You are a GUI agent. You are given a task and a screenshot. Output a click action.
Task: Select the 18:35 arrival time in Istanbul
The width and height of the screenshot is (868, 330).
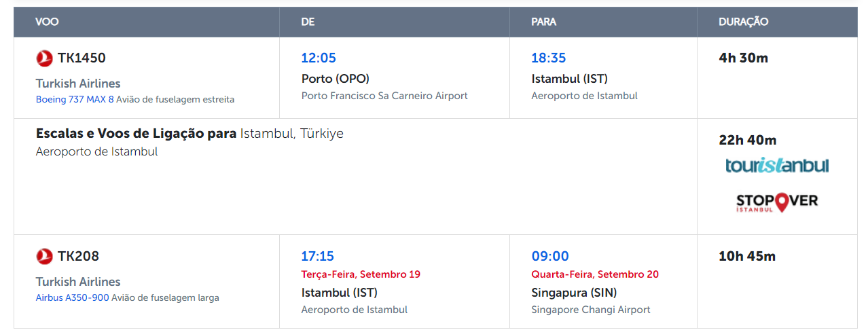[549, 58]
